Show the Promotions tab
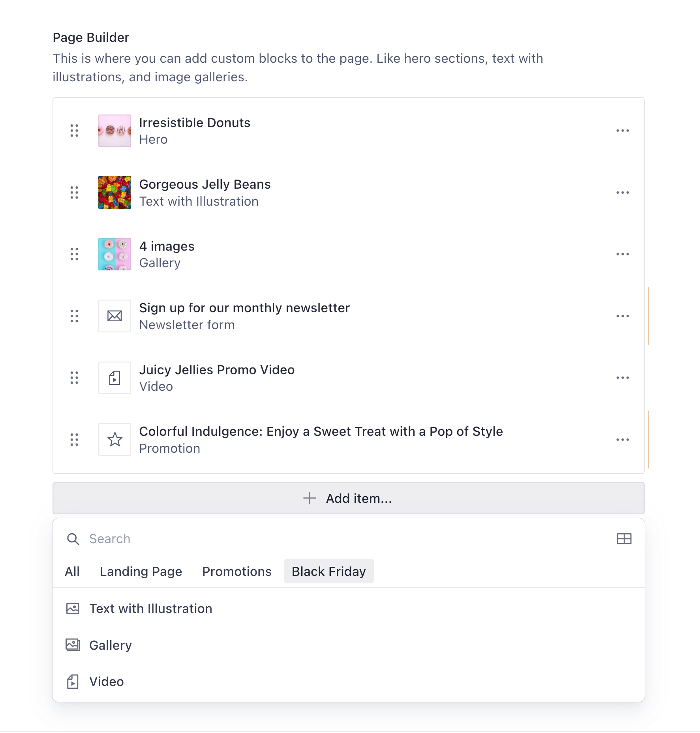 pyautogui.click(x=237, y=571)
